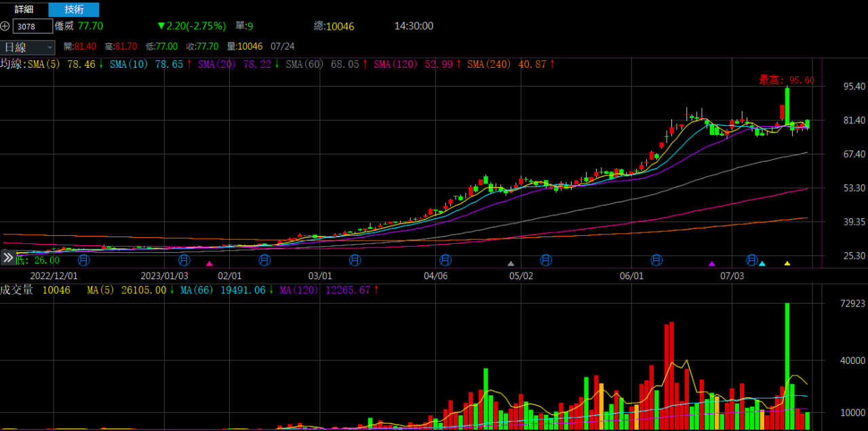Click the 成交量 volume panel title
Viewport: 868px width, 431px height.
pyautogui.click(x=16, y=290)
